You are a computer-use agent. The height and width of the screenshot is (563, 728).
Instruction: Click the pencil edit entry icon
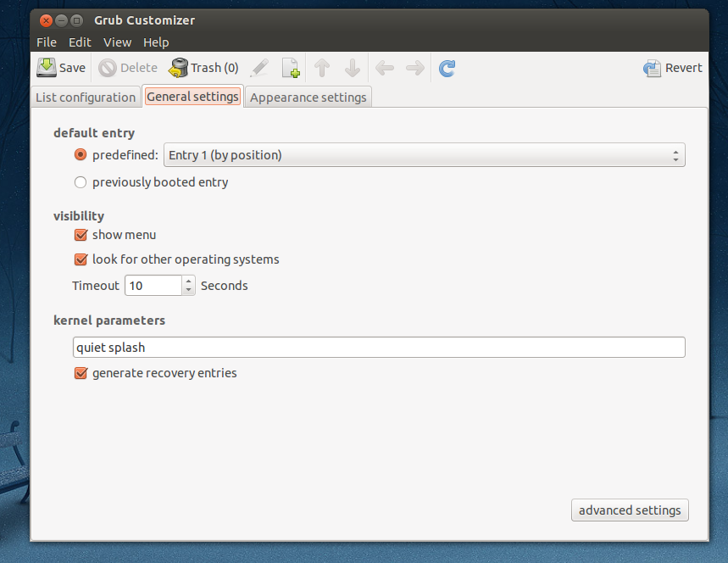point(259,68)
